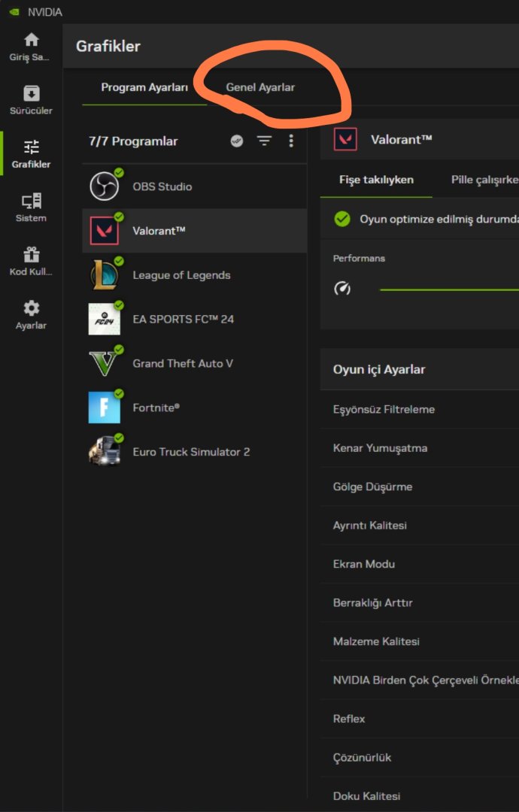519x812 pixels.
Task: Click the Ekran Modu setting
Action: (x=420, y=564)
